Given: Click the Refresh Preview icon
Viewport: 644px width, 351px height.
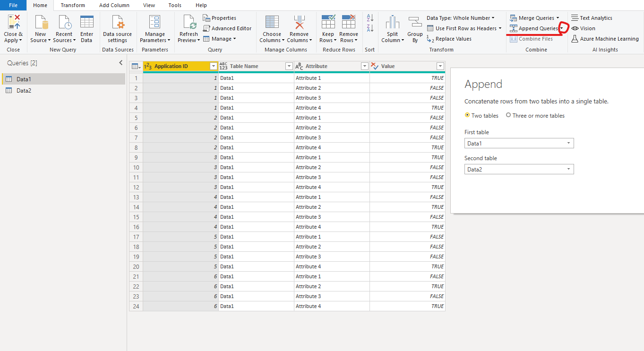Looking at the screenshot, I should click(x=189, y=22).
